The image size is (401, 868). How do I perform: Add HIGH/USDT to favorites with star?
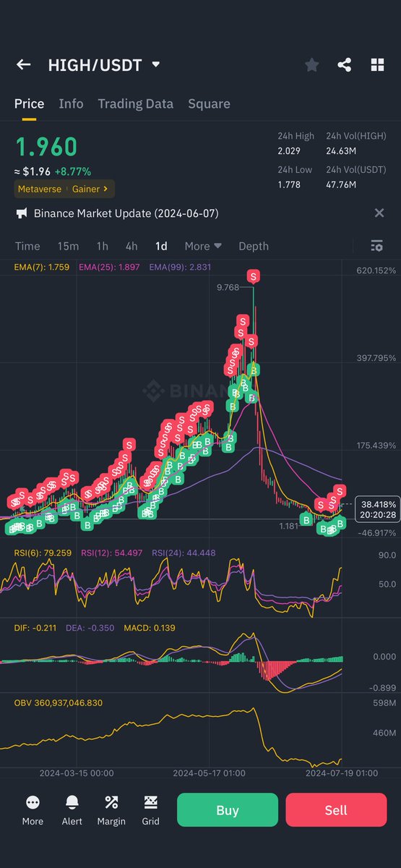[311, 65]
